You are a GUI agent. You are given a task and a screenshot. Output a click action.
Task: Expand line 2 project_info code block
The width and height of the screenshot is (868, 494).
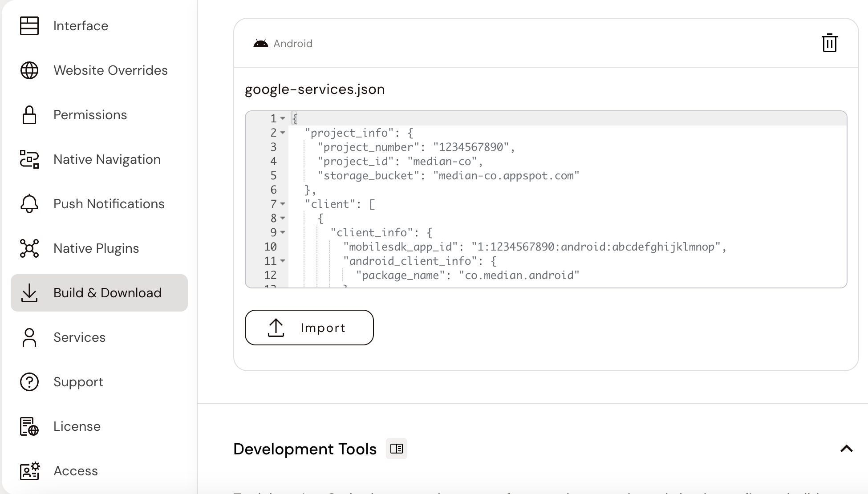point(283,132)
